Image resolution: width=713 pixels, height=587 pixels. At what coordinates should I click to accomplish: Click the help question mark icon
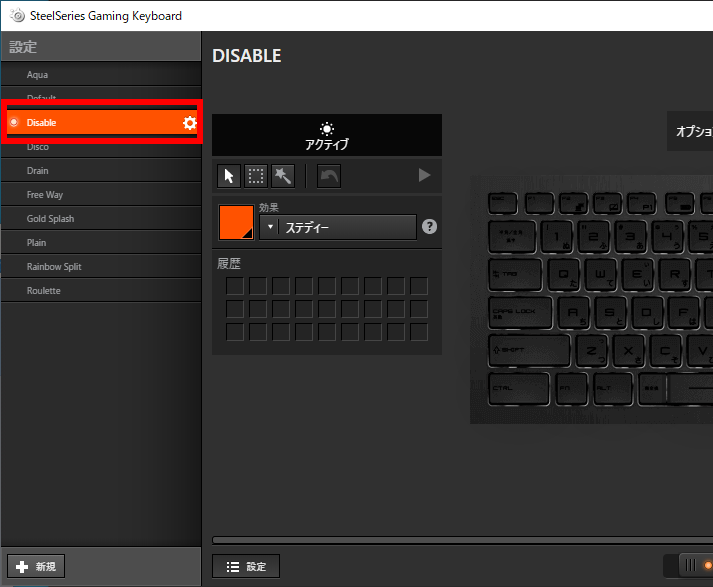[429, 226]
